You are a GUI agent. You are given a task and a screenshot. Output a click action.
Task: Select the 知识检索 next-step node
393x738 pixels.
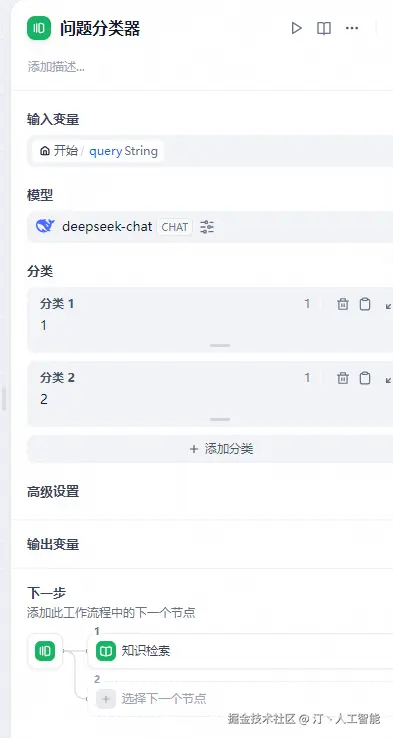(240, 651)
